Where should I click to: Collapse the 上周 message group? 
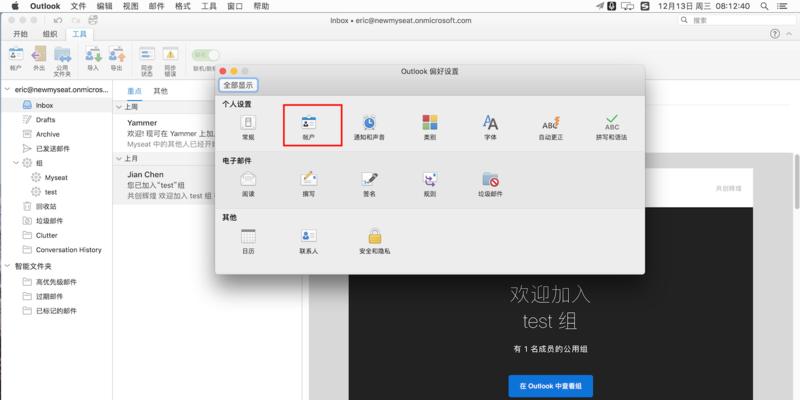[118, 107]
